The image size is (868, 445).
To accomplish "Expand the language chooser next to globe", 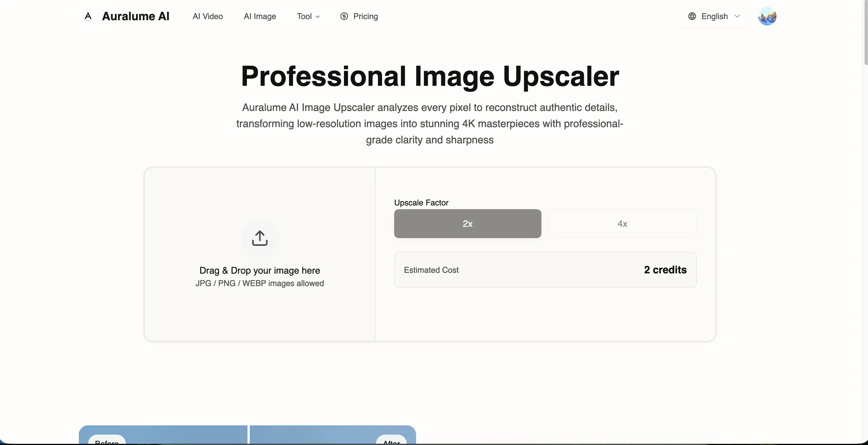I will pyautogui.click(x=714, y=16).
